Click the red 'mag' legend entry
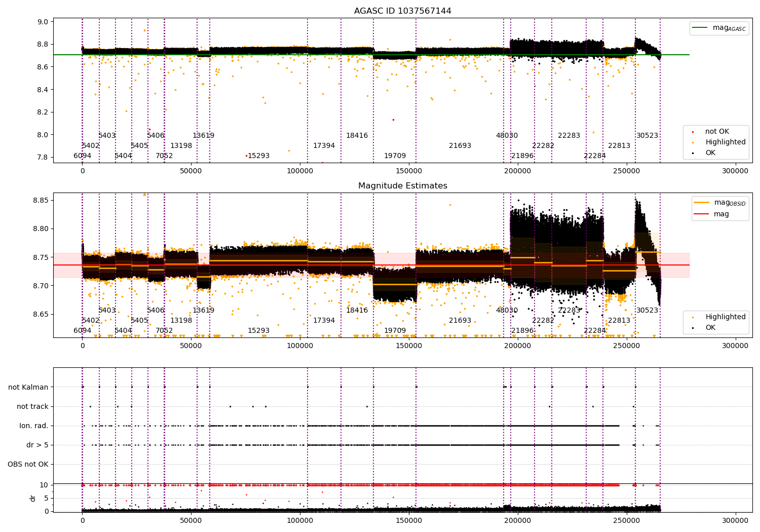760x532 pixels. click(x=712, y=214)
